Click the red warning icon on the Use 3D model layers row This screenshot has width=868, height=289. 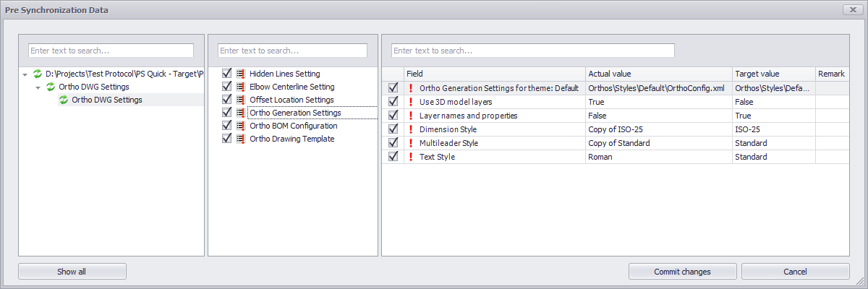411,102
